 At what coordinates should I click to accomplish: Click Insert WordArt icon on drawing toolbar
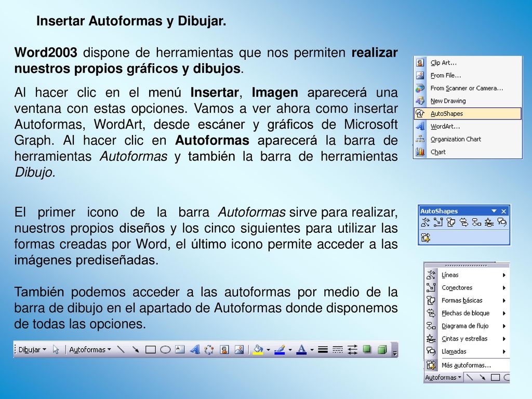(195, 350)
